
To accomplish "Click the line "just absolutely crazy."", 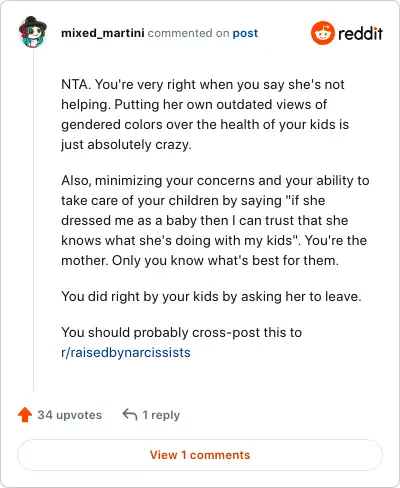I will click(x=126, y=145).
